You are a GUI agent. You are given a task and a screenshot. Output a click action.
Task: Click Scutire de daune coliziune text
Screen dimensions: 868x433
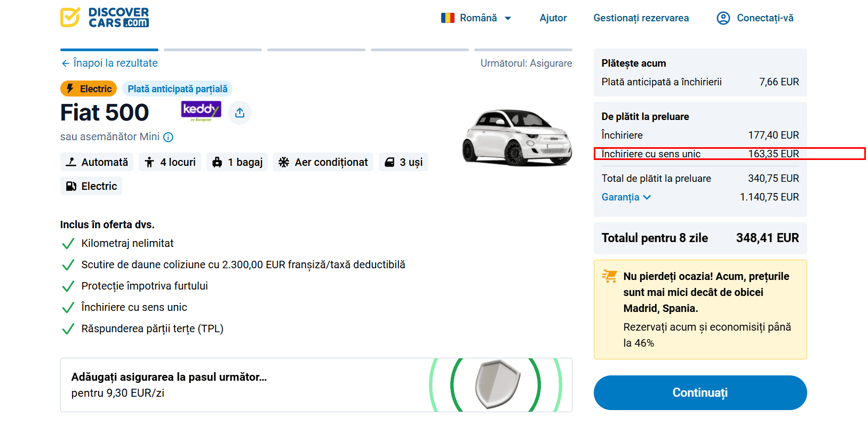(x=243, y=264)
